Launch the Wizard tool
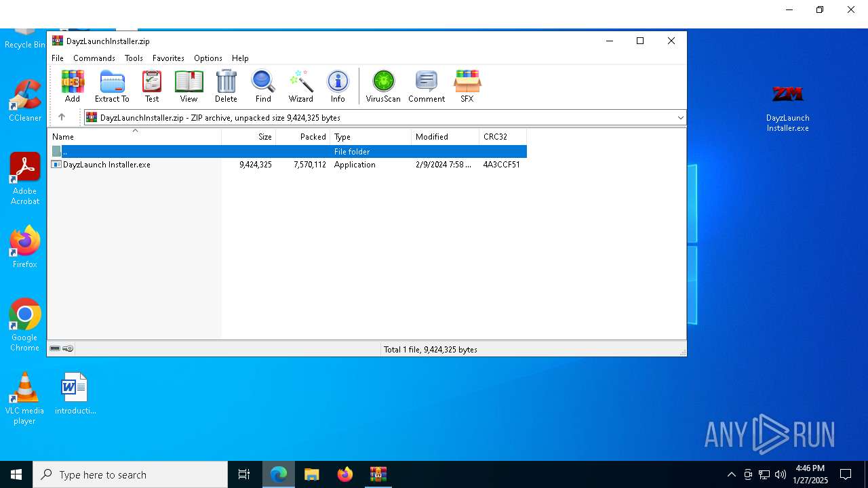868x488 pixels. [301, 86]
